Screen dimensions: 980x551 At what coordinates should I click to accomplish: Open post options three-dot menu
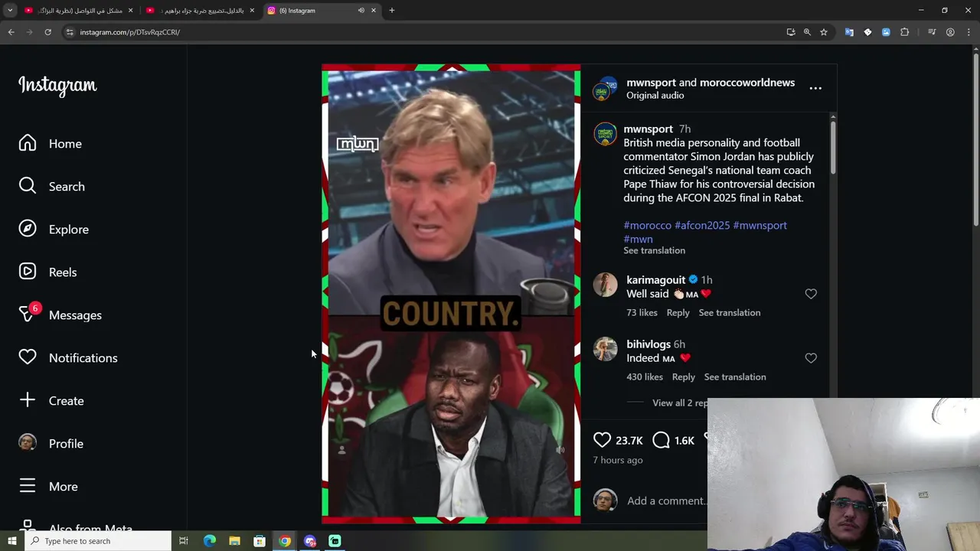pos(815,88)
